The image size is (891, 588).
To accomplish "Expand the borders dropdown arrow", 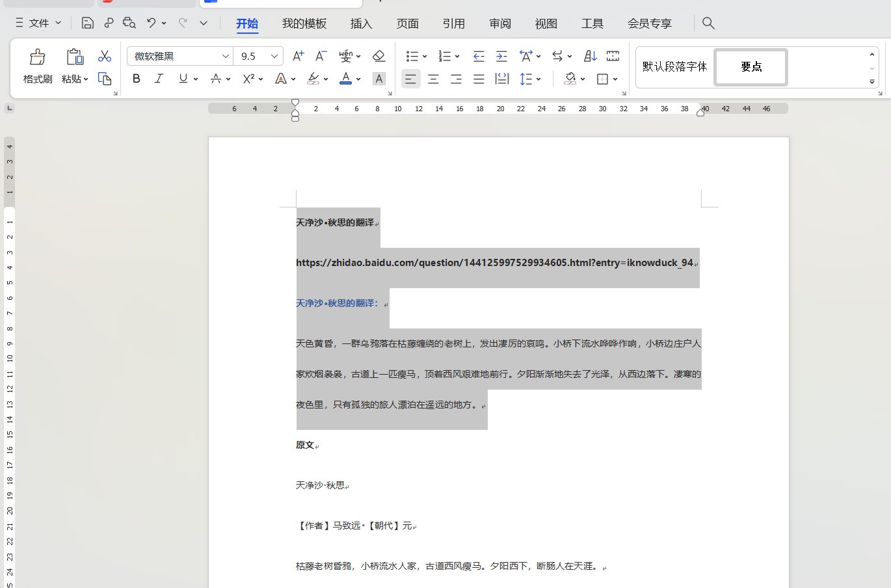I will (x=615, y=79).
